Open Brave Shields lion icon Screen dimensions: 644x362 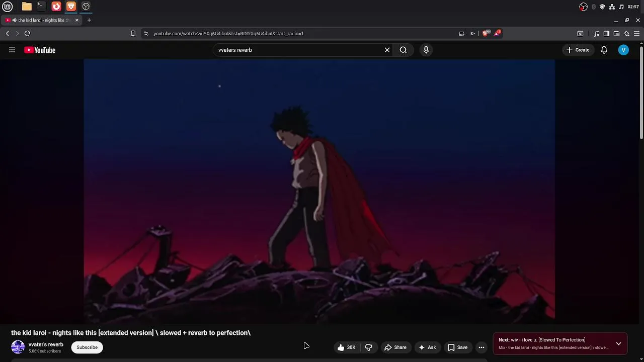click(485, 33)
